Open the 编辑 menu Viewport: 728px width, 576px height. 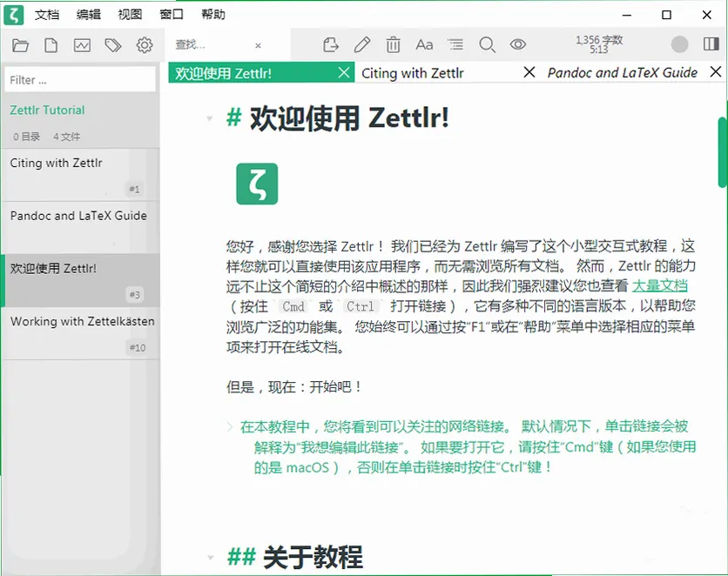[88, 15]
